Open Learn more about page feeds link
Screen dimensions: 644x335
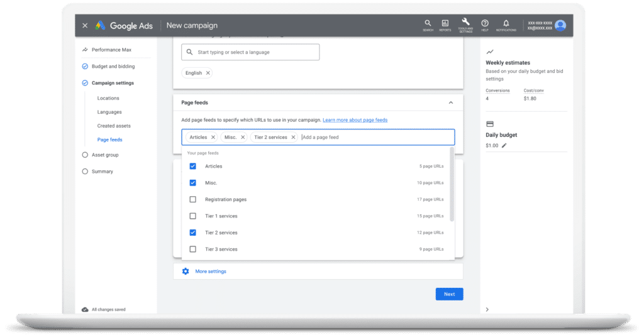(x=355, y=120)
